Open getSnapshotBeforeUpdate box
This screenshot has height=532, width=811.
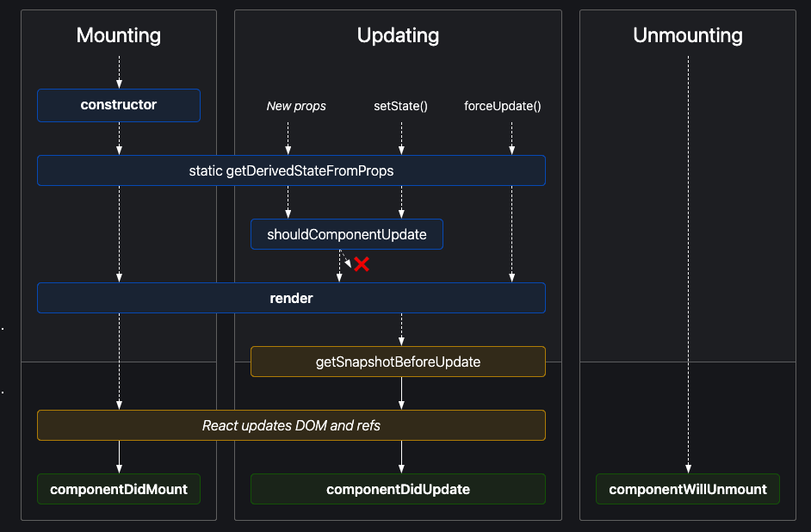tap(398, 362)
